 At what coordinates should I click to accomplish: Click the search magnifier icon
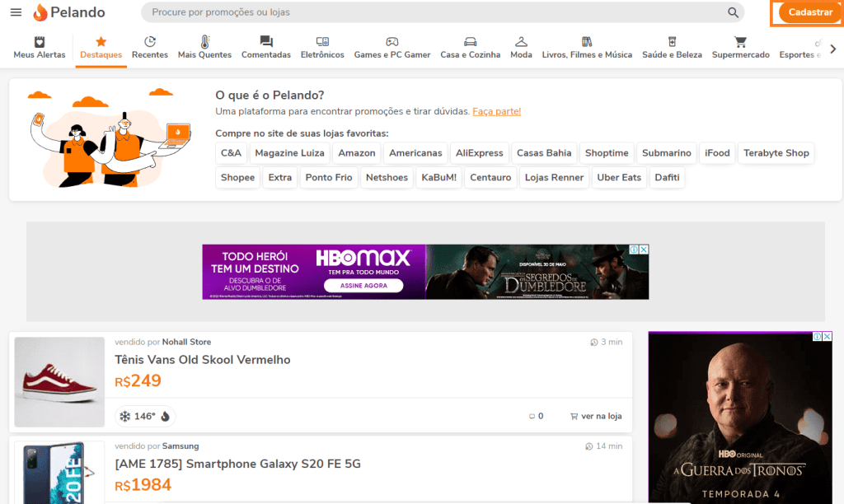[733, 12]
